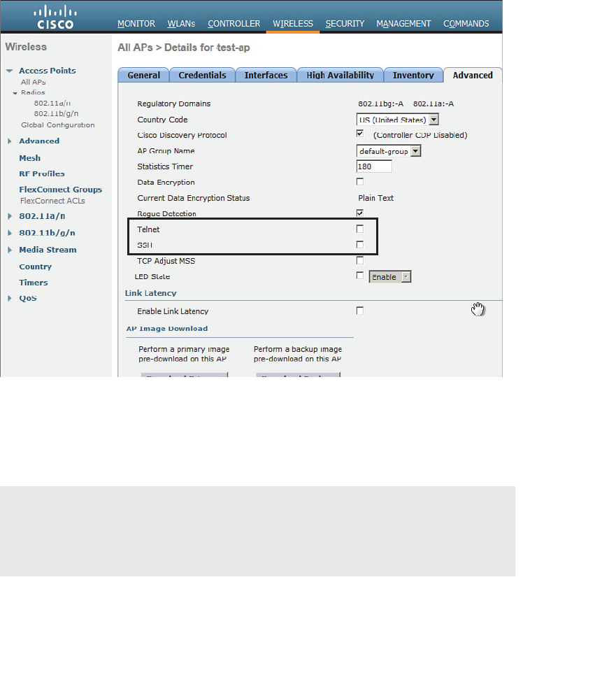616x689 pixels.
Task: Switch to the High Availability tab
Action: click(340, 75)
